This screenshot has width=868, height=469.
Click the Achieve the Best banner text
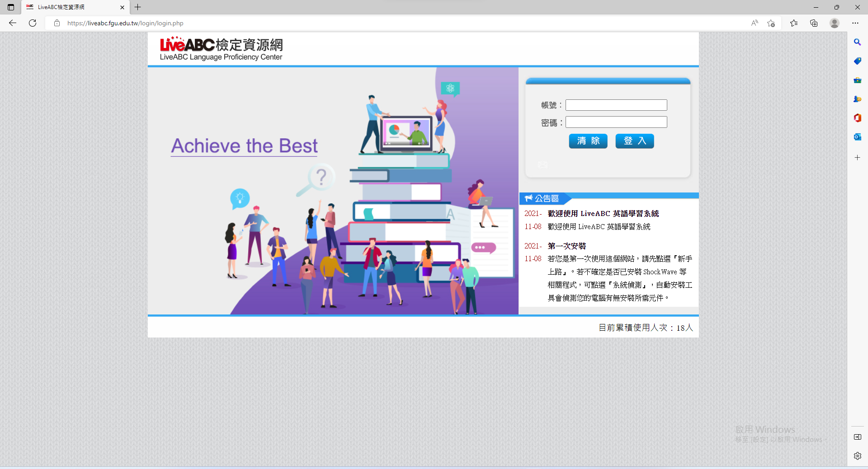(244, 146)
